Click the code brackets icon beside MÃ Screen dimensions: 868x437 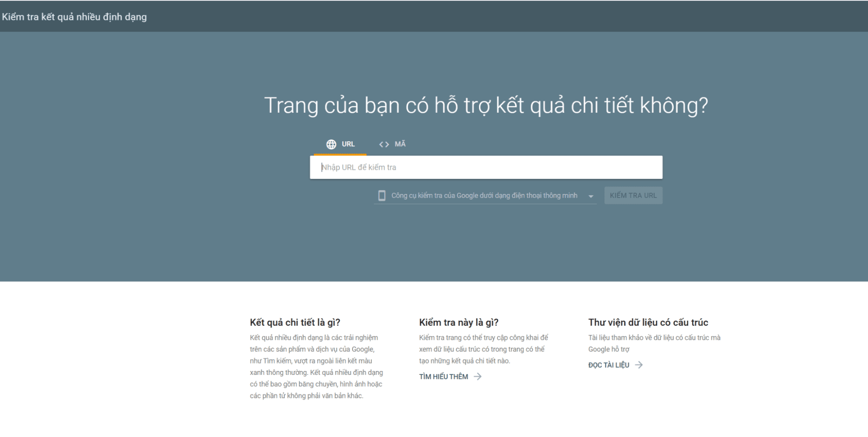(x=384, y=144)
